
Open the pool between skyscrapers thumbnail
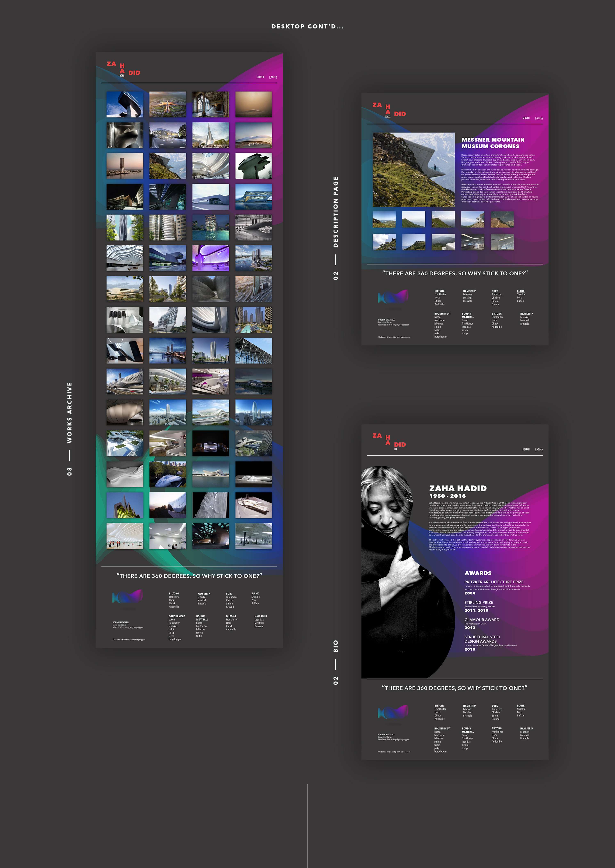254,320
